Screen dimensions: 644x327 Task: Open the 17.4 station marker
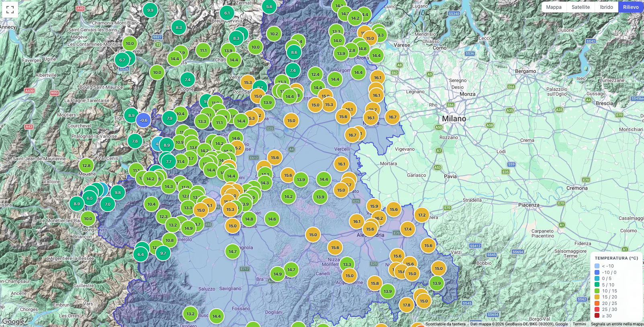coord(408,229)
